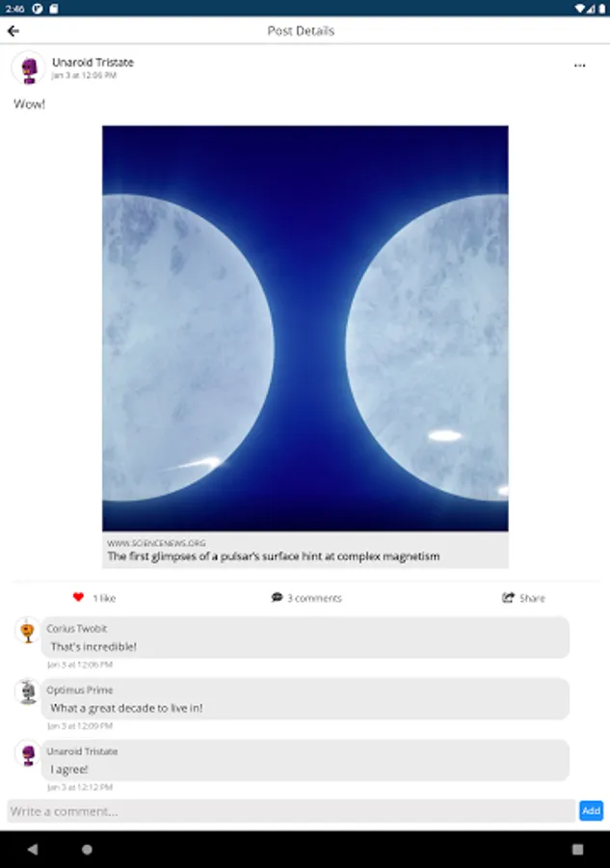This screenshot has width=610, height=868.
Task: Tap the Android recent apps square
Action: pos(577,849)
